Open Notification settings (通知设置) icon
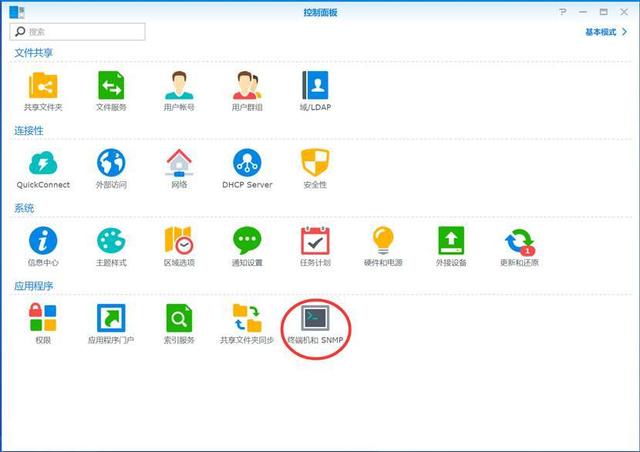 click(247, 240)
